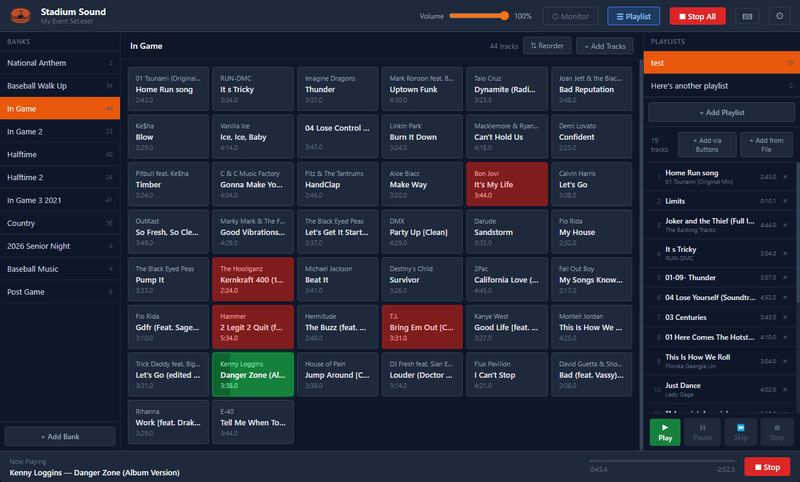Select the Halftime 2 bank
This screenshot has width=800, height=482.
(x=60, y=177)
